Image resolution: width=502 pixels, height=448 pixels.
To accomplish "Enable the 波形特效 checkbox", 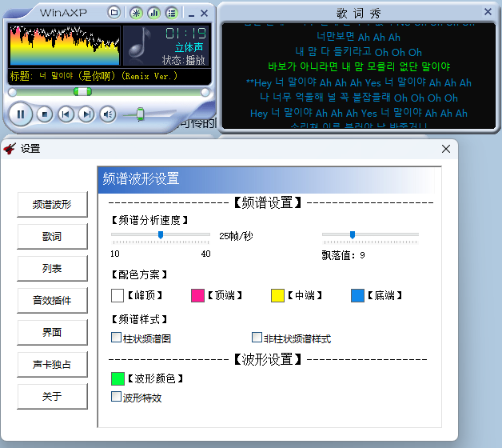I will click(116, 397).
